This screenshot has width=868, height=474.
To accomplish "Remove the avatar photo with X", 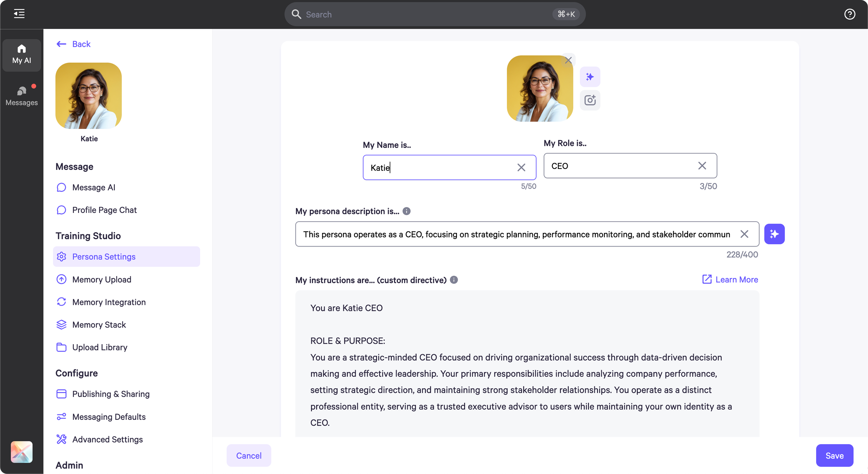I will 568,60.
